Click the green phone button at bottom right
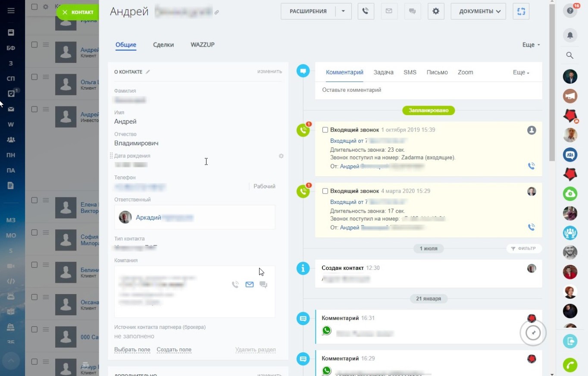The image size is (588, 376). pyautogui.click(x=570, y=365)
